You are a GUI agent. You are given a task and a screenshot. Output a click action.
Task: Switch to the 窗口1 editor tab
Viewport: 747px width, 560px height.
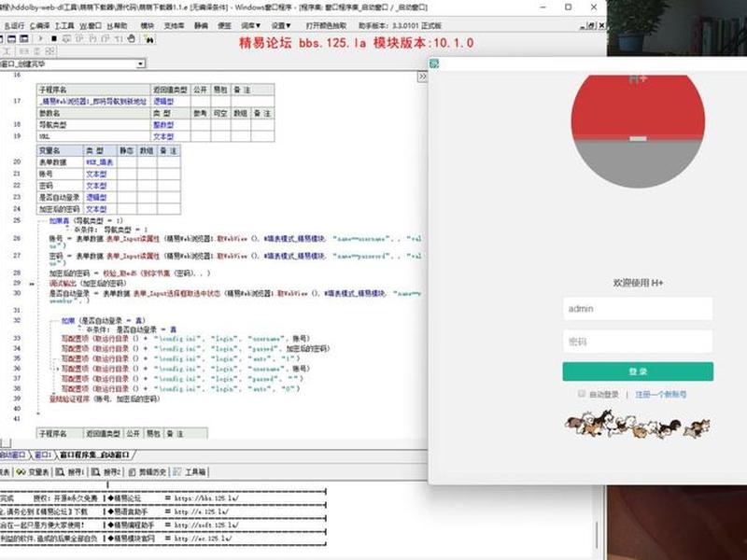[43, 455]
